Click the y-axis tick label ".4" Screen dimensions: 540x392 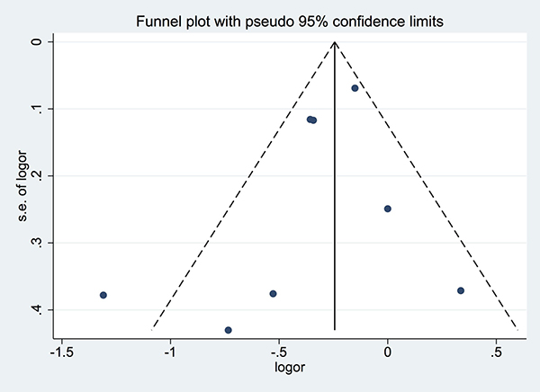pyautogui.click(x=34, y=310)
